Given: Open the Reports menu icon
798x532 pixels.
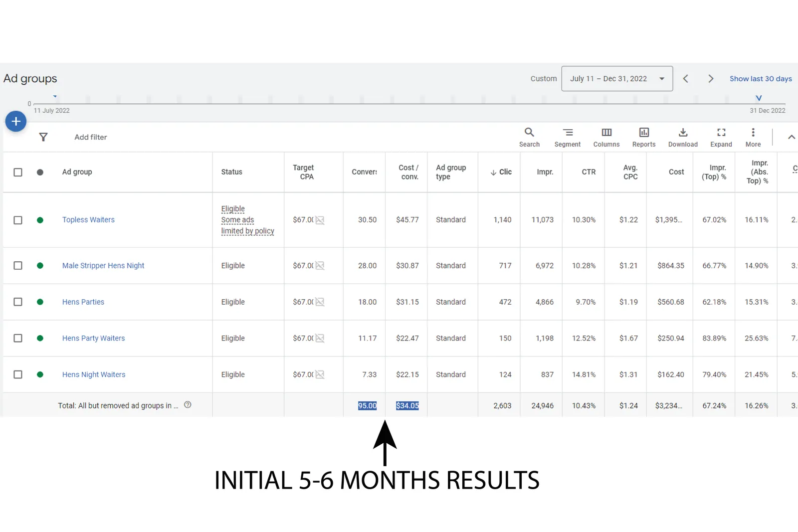Looking at the screenshot, I should point(644,137).
